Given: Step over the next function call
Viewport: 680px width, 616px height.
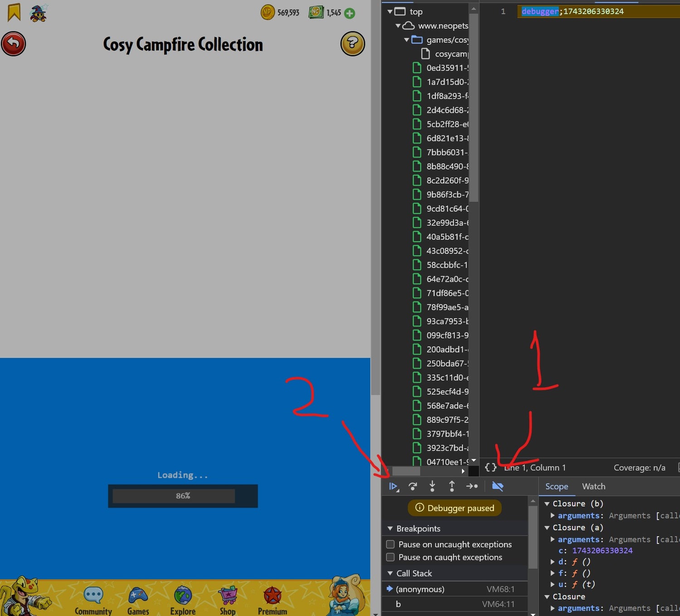Looking at the screenshot, I should 413,486.
